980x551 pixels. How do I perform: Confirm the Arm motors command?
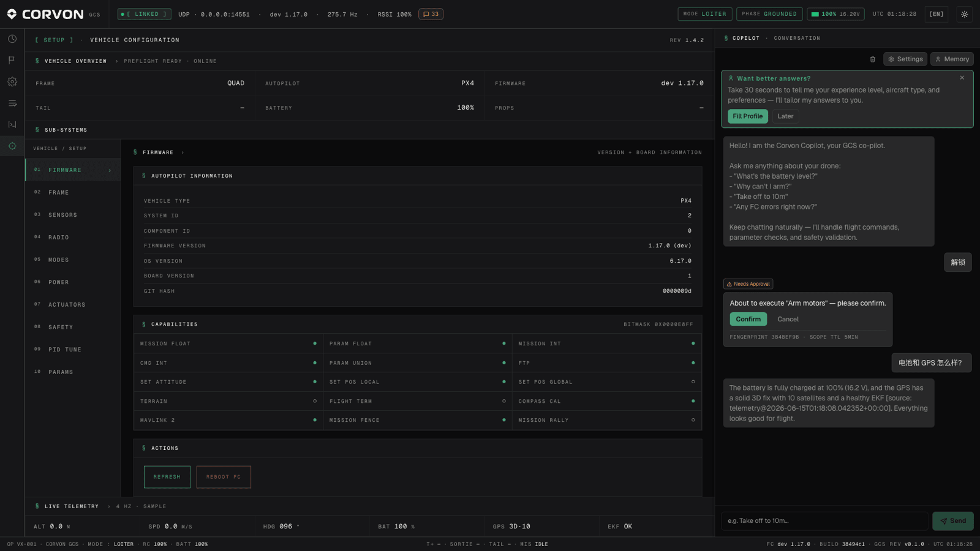point(748,319)
